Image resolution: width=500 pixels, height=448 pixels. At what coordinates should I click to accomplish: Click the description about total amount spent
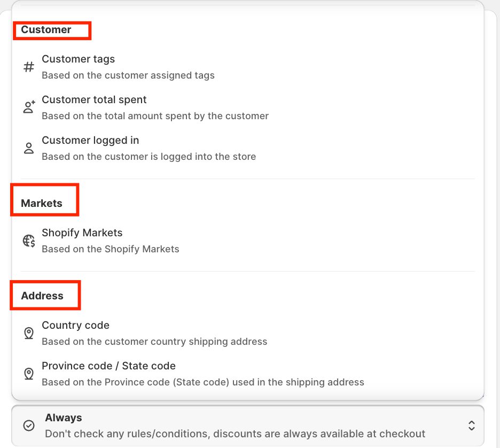[155, 116]
